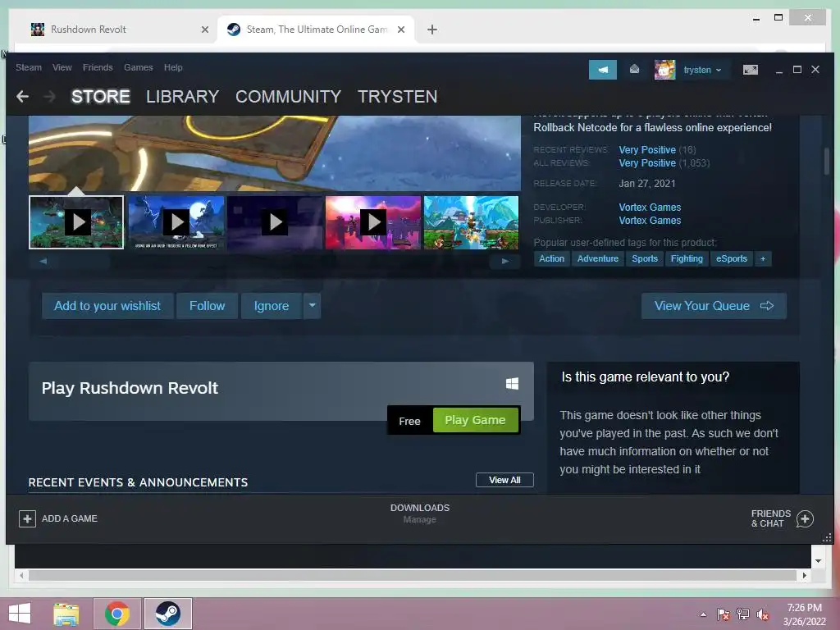Image resolution: width=840 pixels, height=630 pixels.
Task: Go to STORE tab
Action: pos(101,97)
